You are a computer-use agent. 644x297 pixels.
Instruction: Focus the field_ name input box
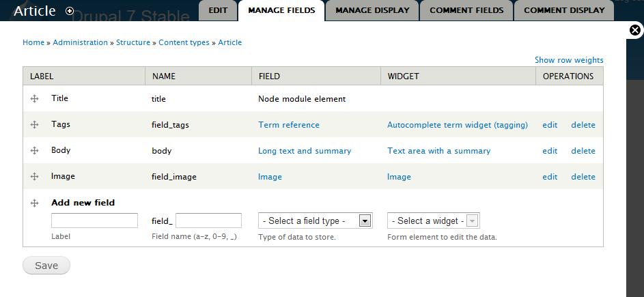pos(209,221)
